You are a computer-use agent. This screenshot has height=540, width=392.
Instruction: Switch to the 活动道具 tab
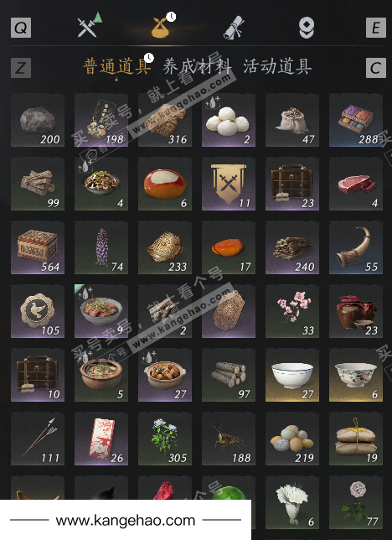pos(277,66)
